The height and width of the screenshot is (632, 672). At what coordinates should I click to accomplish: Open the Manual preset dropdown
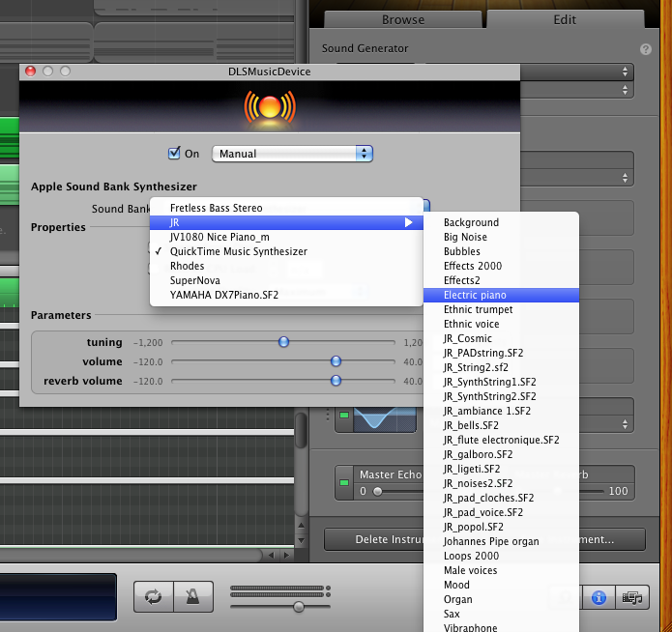292,154
